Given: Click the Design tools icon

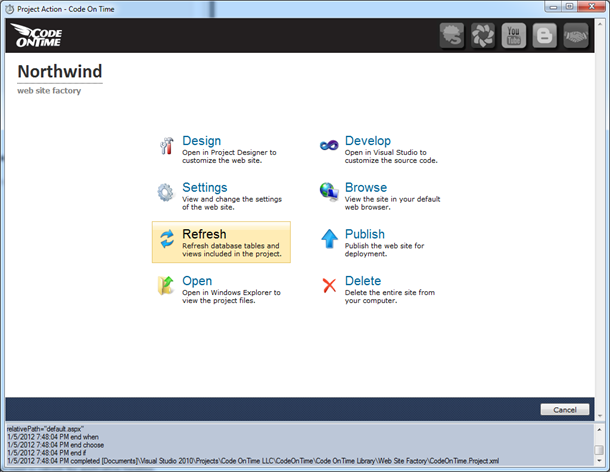Looking at the screenshot, I should click(167, 146).
